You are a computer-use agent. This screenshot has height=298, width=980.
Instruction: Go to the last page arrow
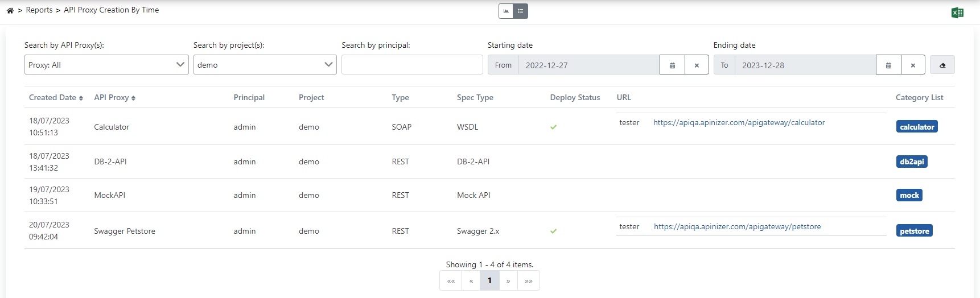[x=528, y=280]
